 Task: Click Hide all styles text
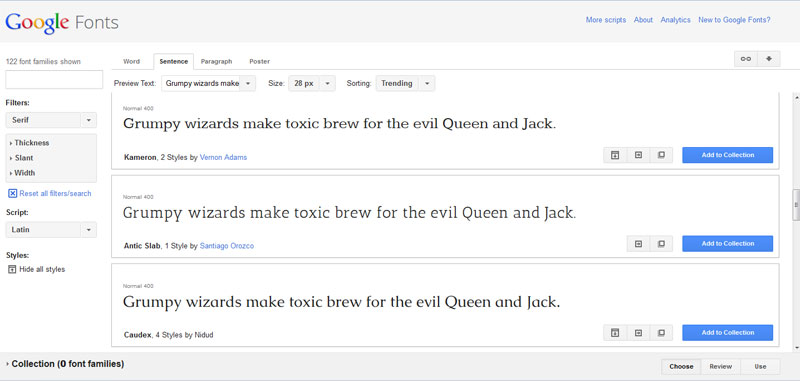(x=42, y=269)
